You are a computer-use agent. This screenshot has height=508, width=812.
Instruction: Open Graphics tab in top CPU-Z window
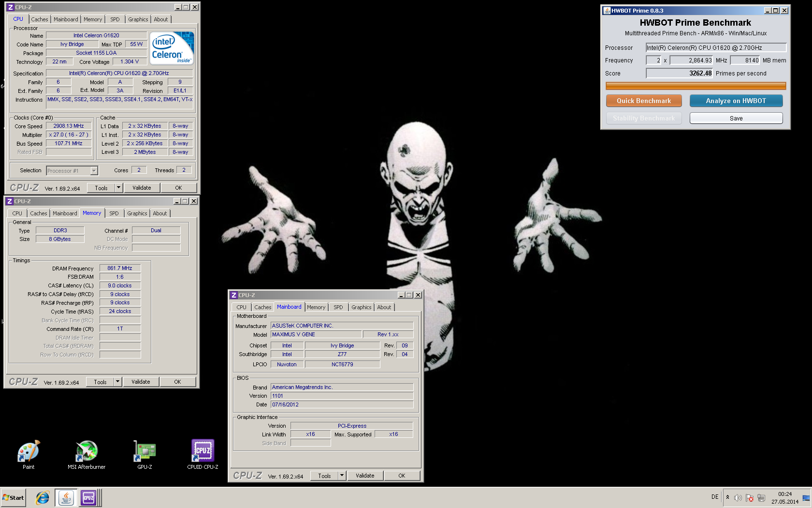(138, 19)
